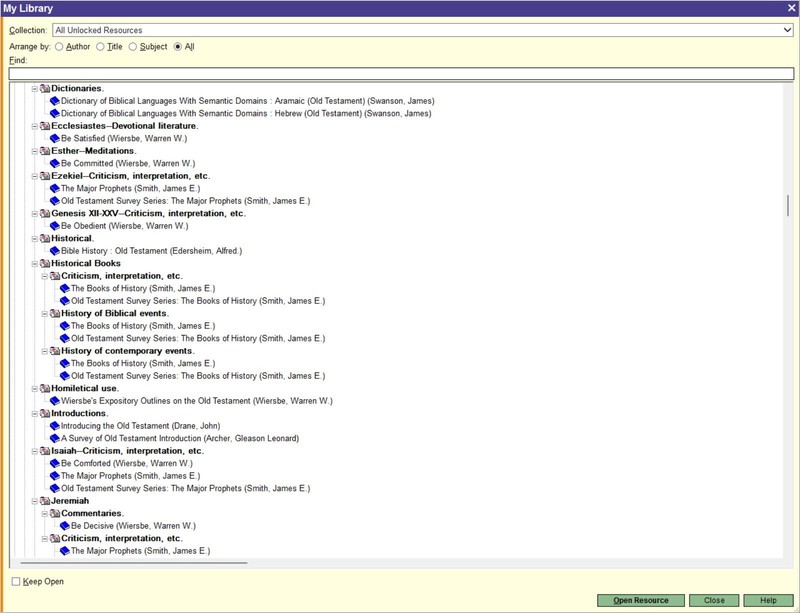Arrange library by Title
The height and width of the screenshot is (613, 800).
point(101,46)
